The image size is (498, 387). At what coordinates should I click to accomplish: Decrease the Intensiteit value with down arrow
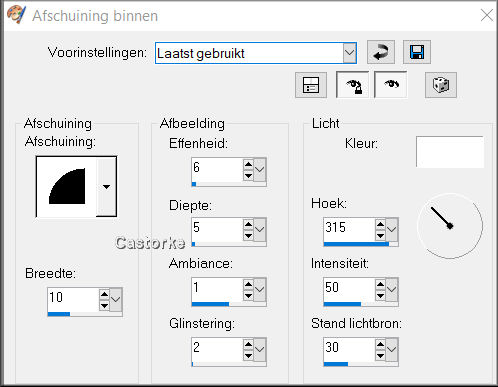pyautogui.click(x=380, y=295)
